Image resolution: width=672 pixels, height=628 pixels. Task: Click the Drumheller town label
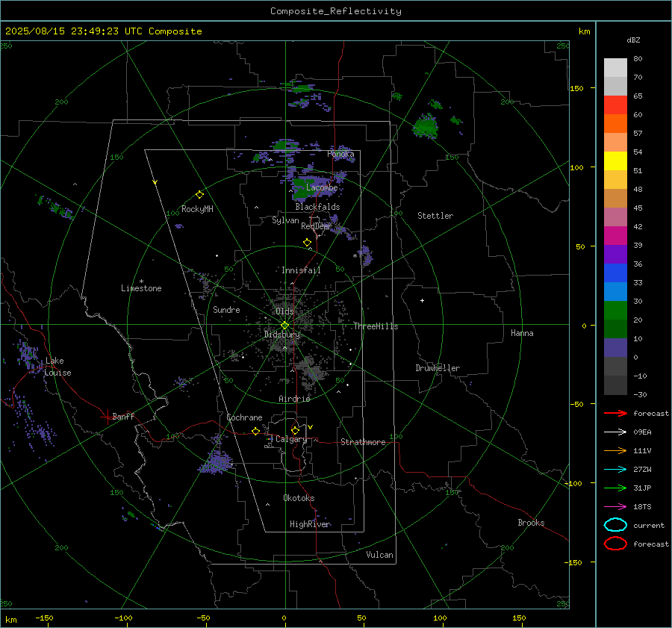point(438,368)
